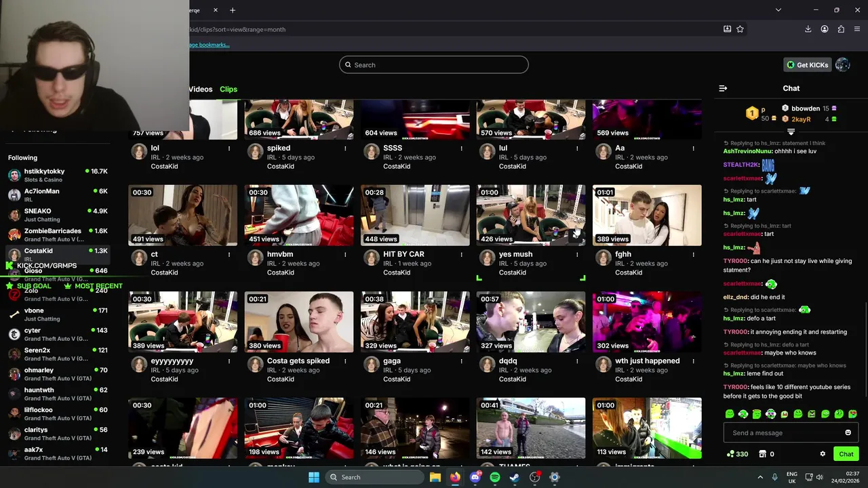Insert the heart-eyes Kick emote
Image resolution: width=868 pixels, height=488 pixels.
[x=852, y=413]
